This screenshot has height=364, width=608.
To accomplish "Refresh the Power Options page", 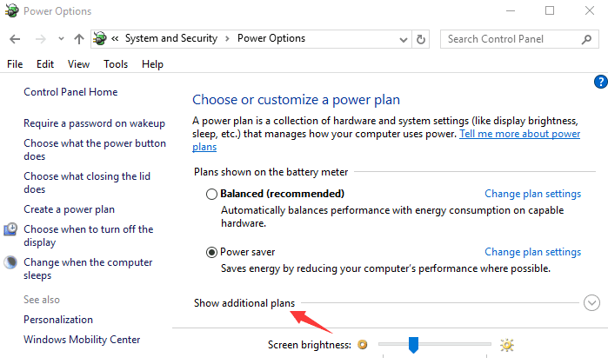I will (421, 39).
